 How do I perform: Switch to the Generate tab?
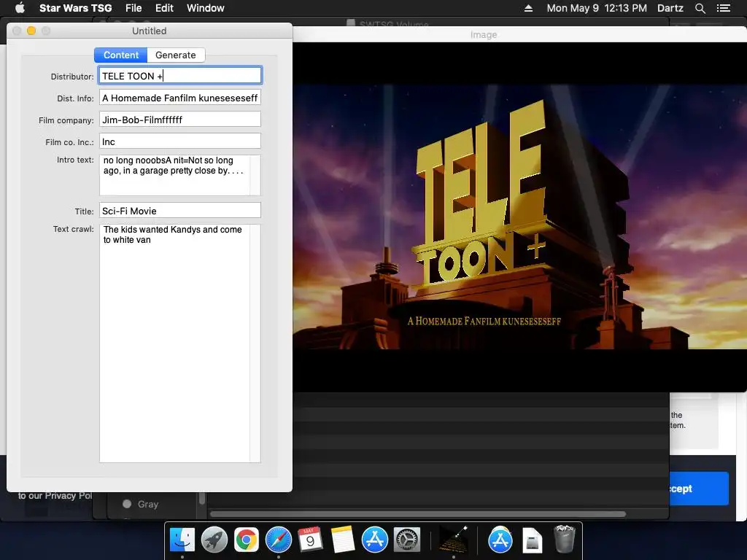point(176,55)
